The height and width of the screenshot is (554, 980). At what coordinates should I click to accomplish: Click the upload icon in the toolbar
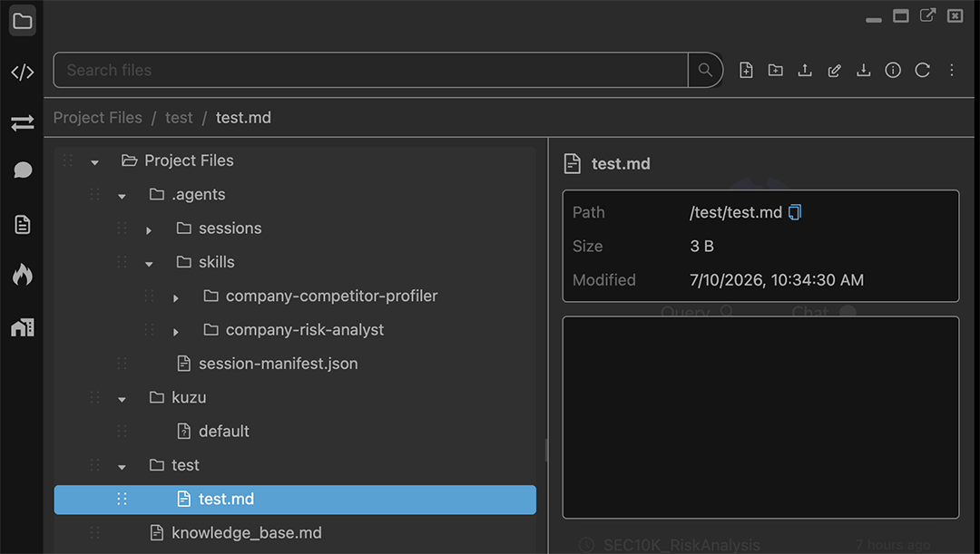pos(804,70)
